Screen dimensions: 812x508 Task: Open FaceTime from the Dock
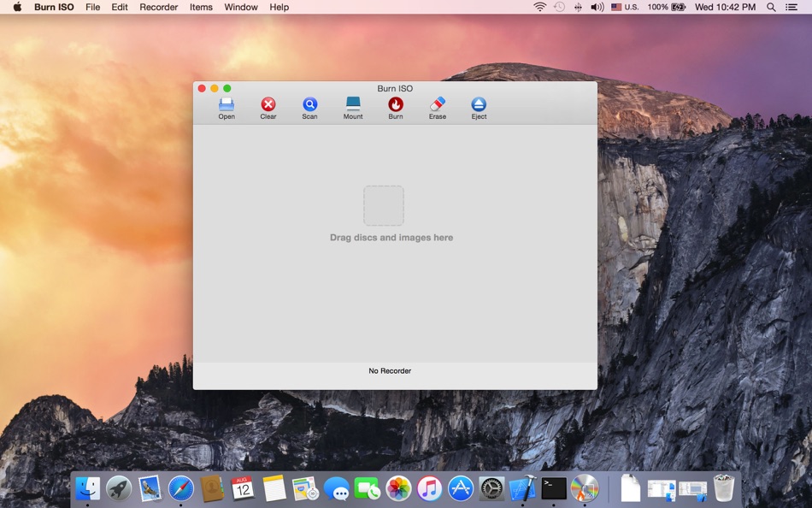pos(368,488)
